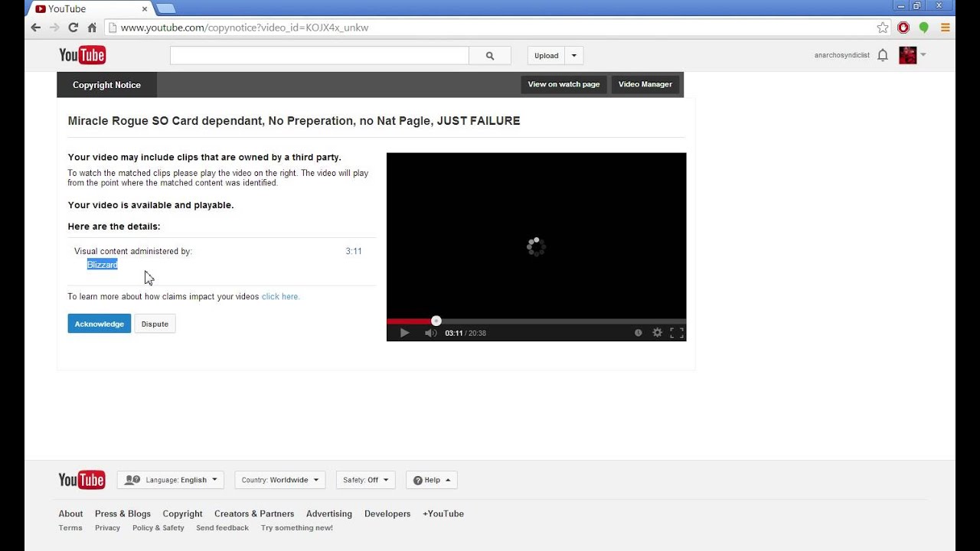Click the View on watch page button
980x551 pixels.
[563, 84]
